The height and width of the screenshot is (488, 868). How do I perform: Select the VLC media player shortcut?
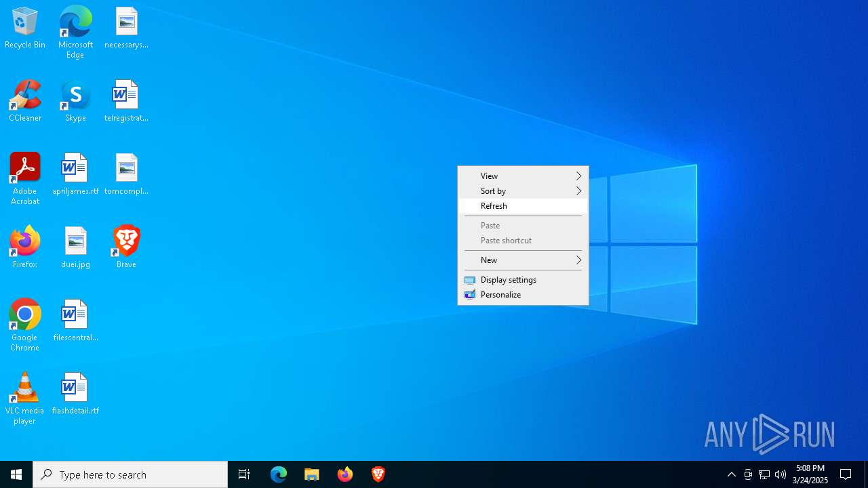[25, 399]
